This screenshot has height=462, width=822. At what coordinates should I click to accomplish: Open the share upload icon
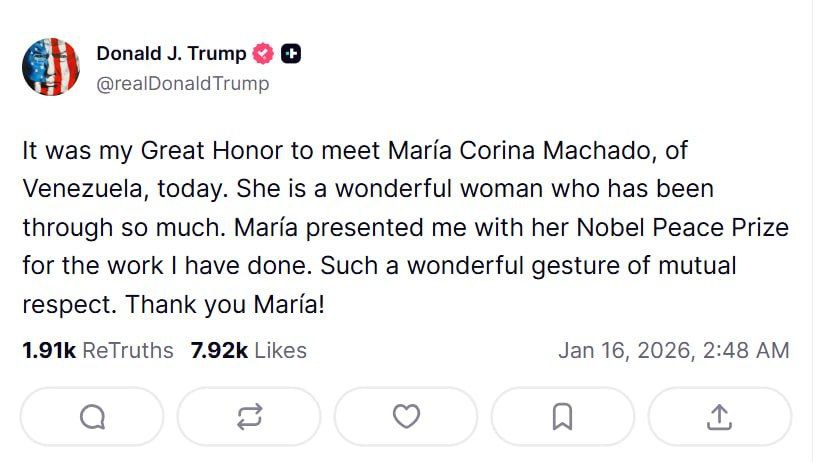click(720, 416)
